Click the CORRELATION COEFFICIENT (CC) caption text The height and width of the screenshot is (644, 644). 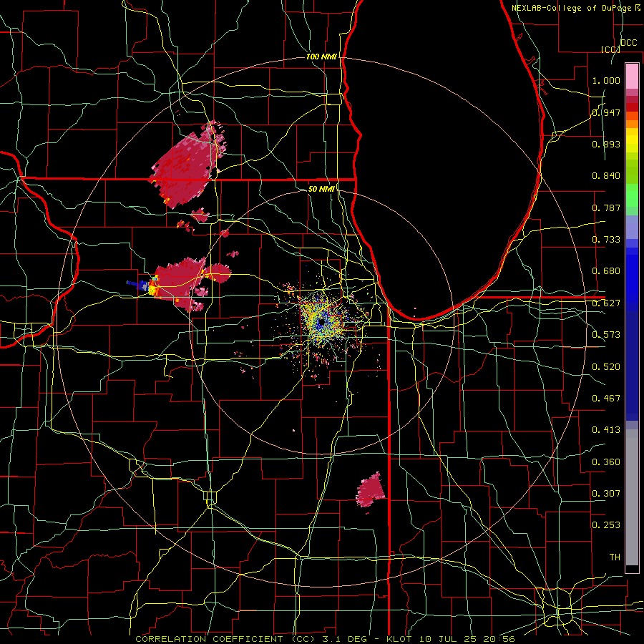click(225, 639)
